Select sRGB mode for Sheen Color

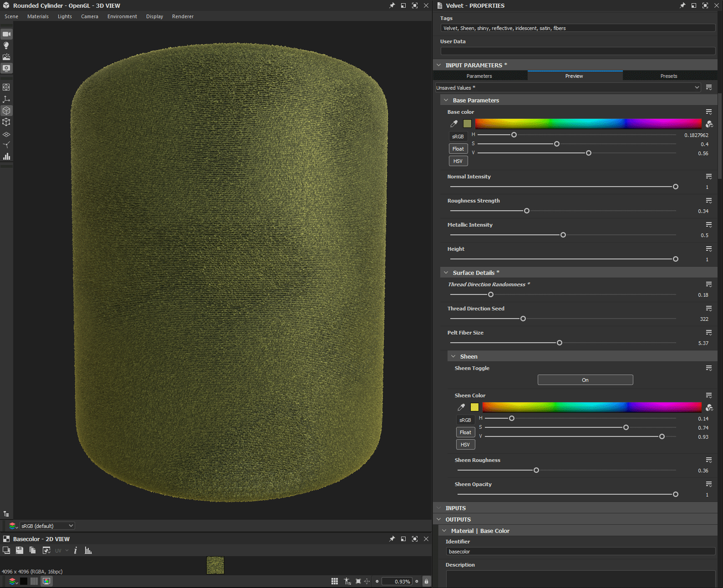point(465,420)
